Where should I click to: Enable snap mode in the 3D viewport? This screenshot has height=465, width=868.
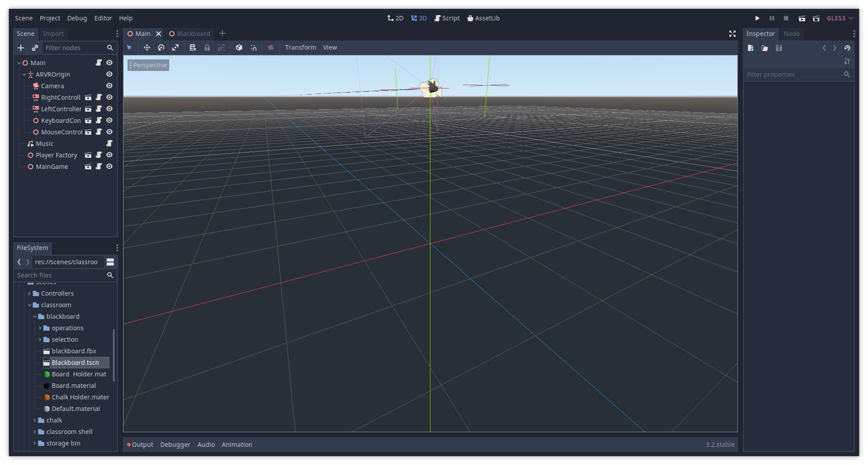(254, 47)
